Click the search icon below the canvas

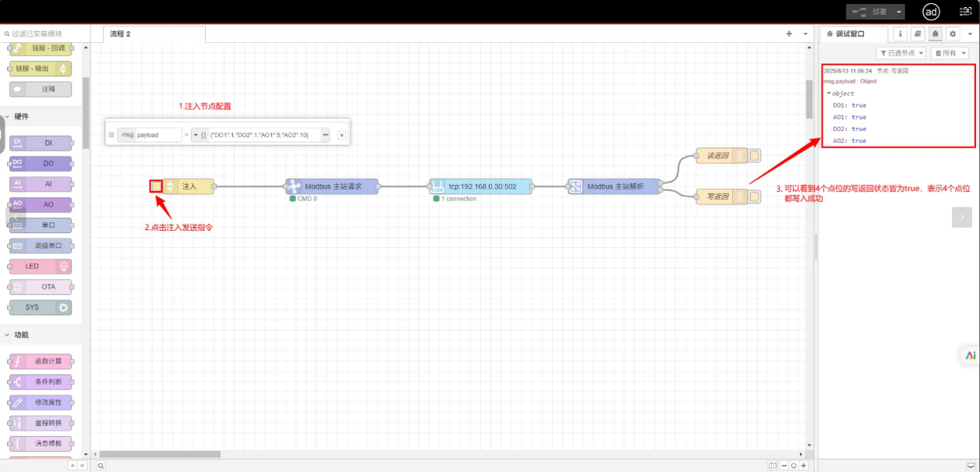click(101, 465)
